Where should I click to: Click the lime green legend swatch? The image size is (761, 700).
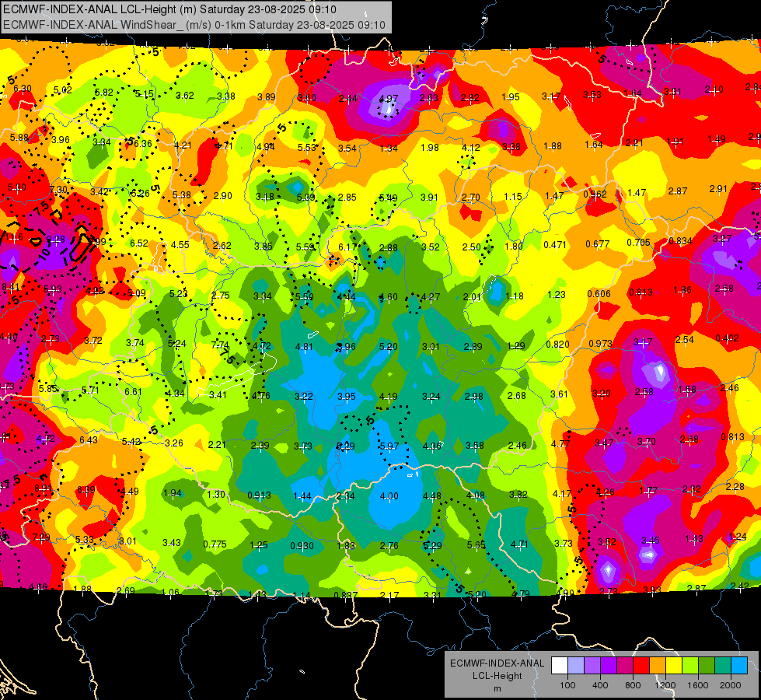(x=689, y=666)
